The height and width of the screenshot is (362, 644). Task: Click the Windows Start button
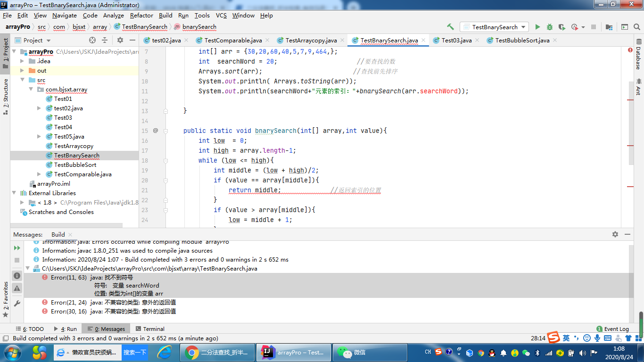[13, 352]
